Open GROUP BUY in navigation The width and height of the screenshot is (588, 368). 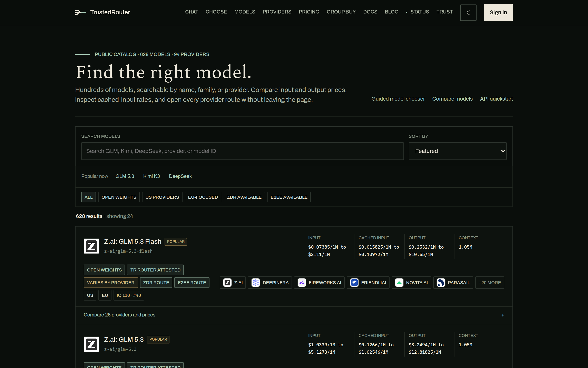(341, 12)
